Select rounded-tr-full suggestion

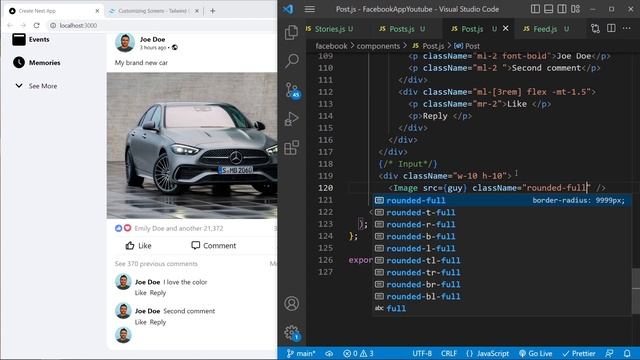502,272
